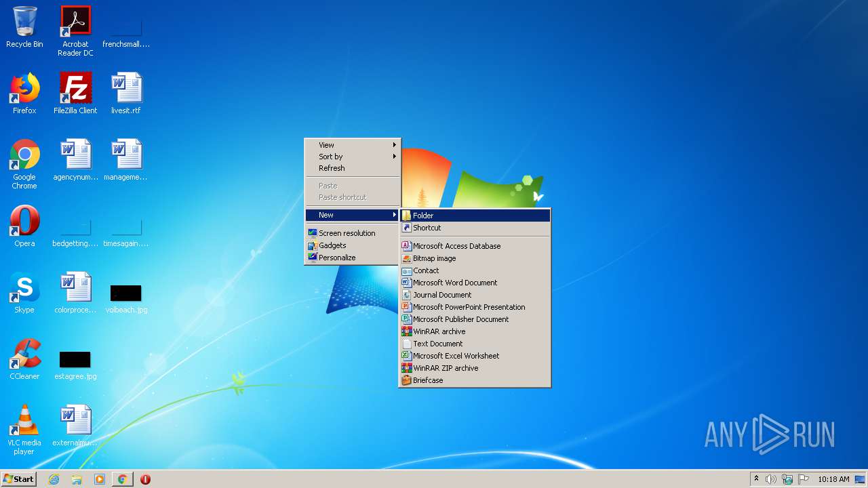Select the livesit.rtf document icon
The image size is (868, 488).
pyautogui.click(x=126, y=94)
